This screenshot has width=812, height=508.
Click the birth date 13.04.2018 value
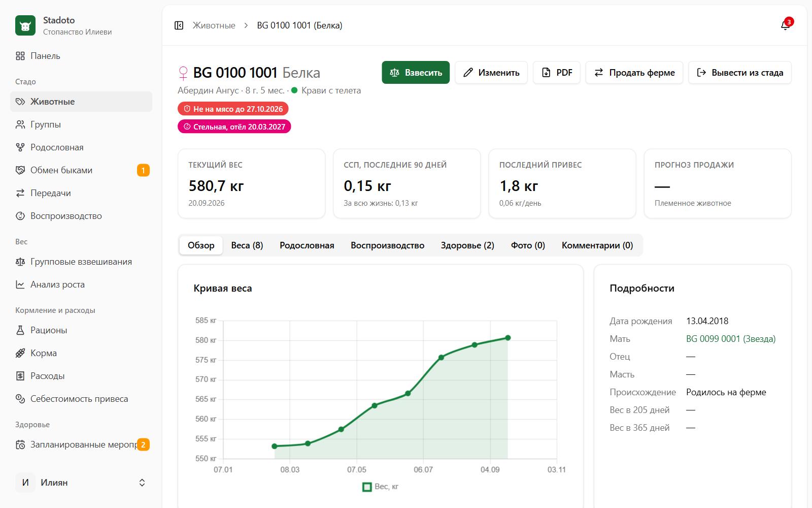pos(707,321)
